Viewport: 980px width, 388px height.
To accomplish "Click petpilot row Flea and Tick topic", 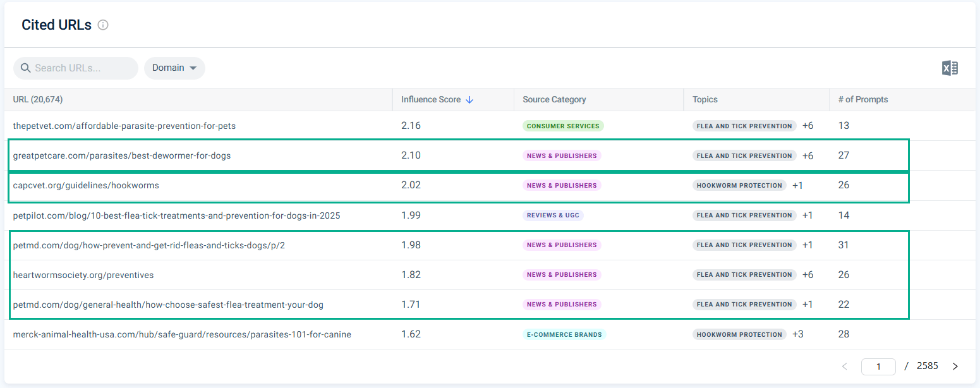I will pos(744,215).
